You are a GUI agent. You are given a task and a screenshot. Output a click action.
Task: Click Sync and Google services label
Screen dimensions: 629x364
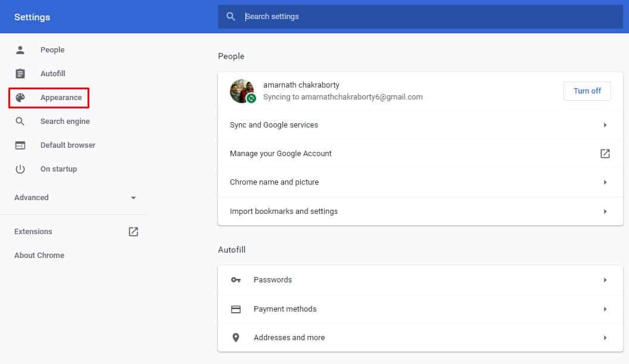tap(274, 125)
